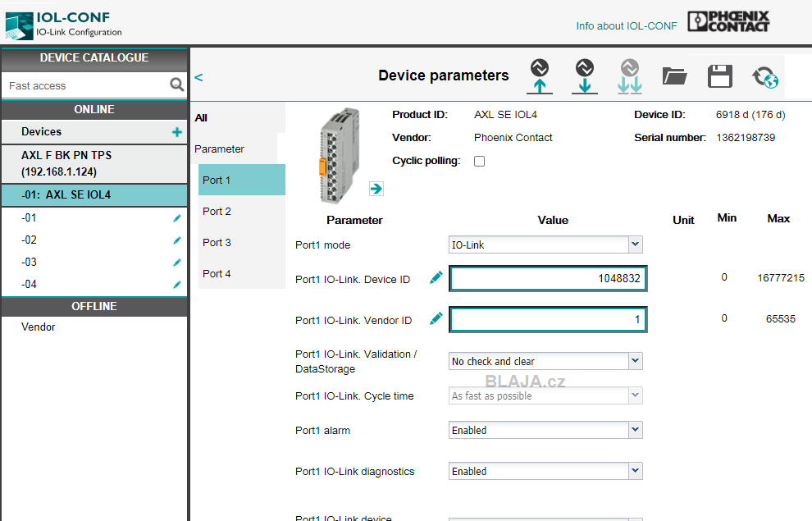Click the AXL SE IOL4 module image

click(x=340, y=155)
